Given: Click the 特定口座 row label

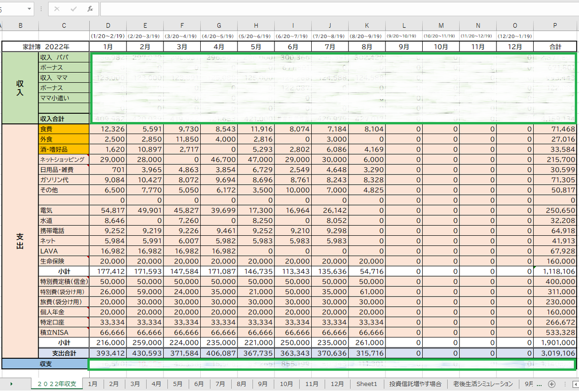Looking at the screenshot, I should click(x=64, y=322).
